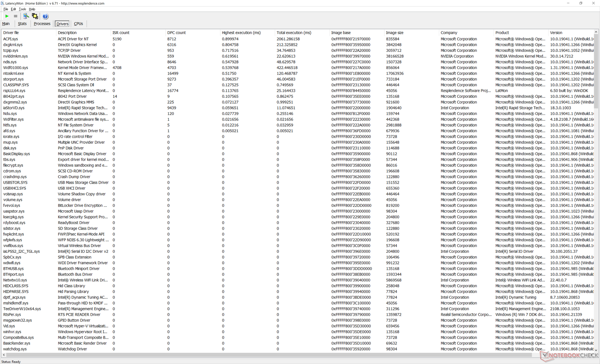
Task: Switch to the CPUs tab
Action: [x=78, y=24]
